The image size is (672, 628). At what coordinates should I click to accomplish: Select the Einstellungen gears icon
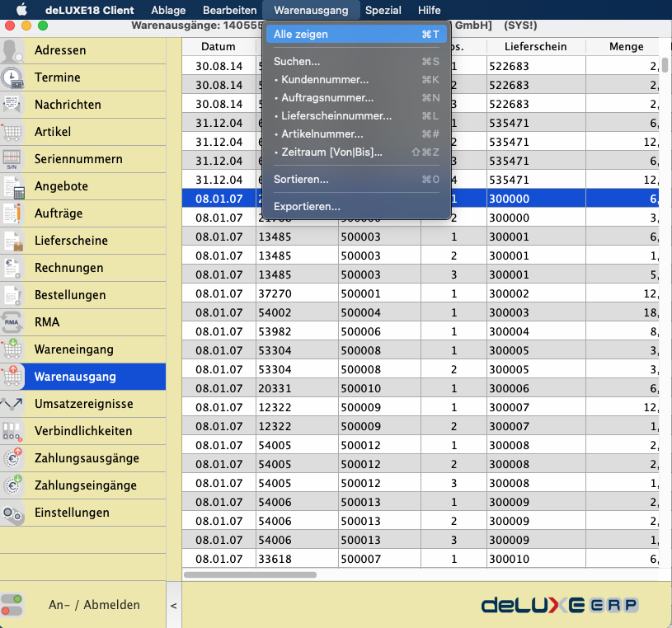(x=12, y=513)
